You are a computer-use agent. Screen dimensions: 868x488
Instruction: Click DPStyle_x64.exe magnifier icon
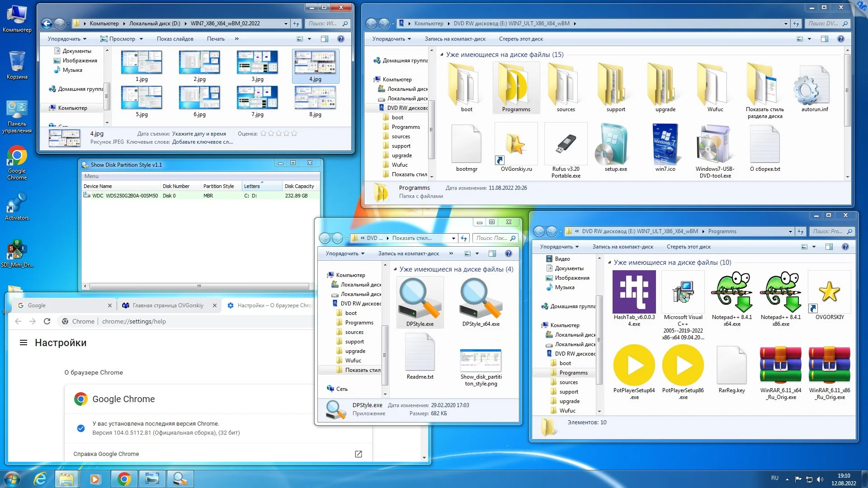pos(481,299)
